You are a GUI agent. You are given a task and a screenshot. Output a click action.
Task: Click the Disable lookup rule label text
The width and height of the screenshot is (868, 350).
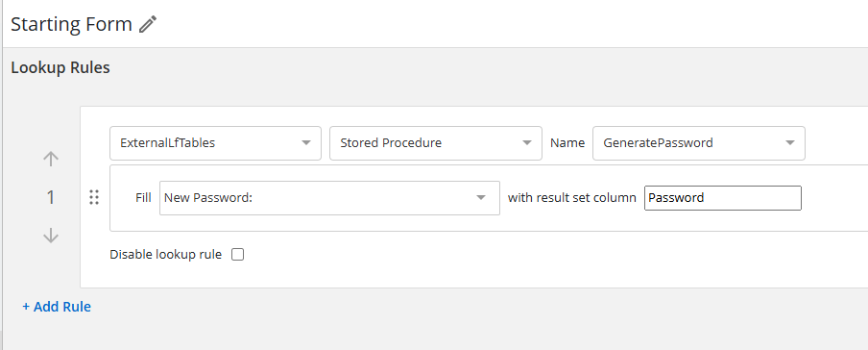tap(165, 255)
